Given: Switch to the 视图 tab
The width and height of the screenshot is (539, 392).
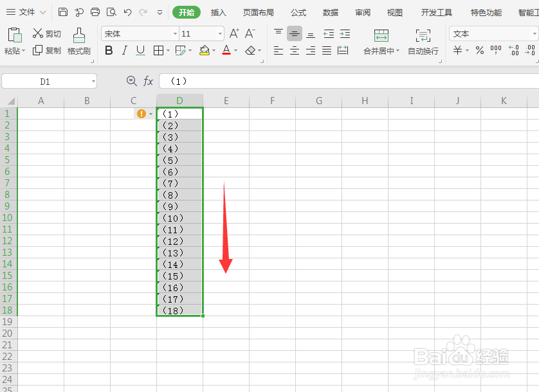Looking at the screenshot, I should click(x=395, y=13).
